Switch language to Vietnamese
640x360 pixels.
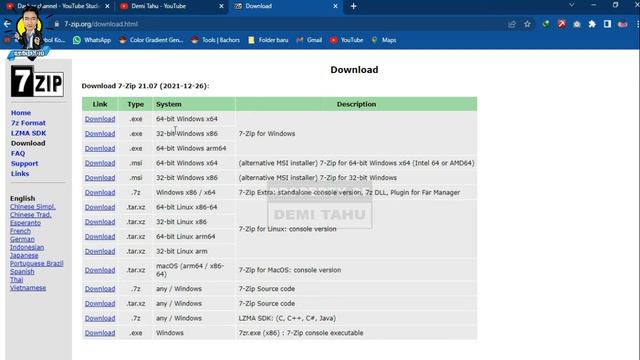point(28,288)
